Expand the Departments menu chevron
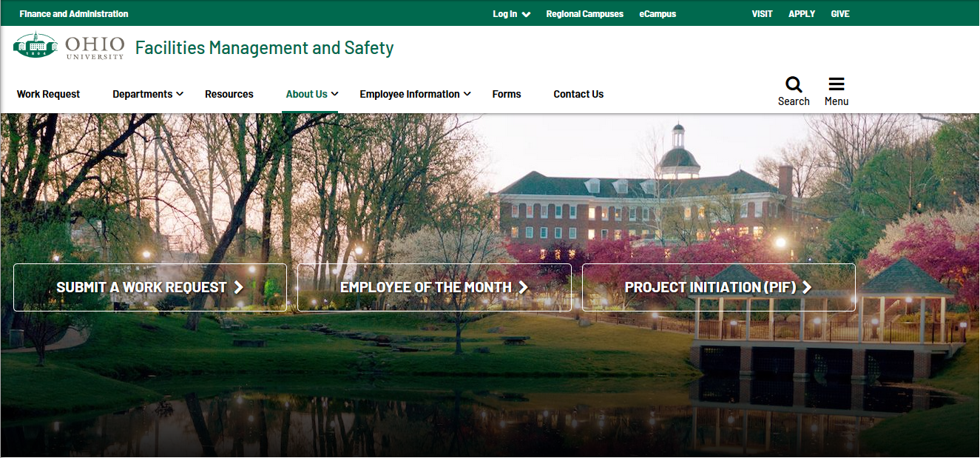 [180, 94]
